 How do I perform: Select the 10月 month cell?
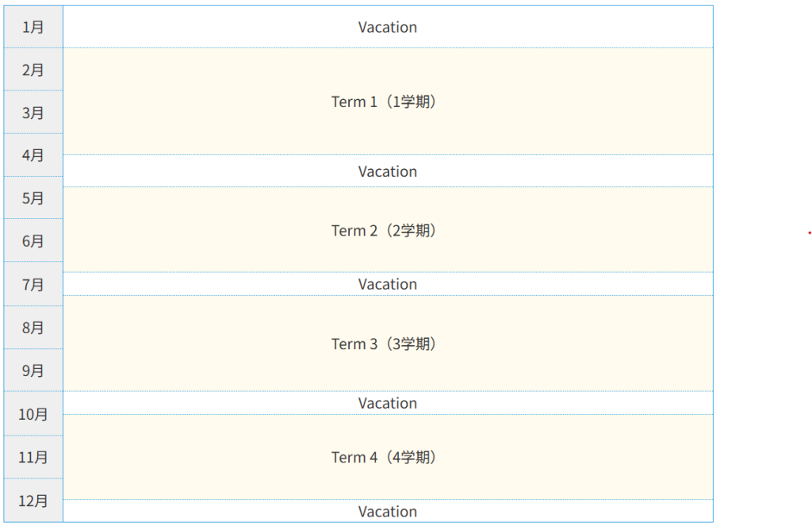(x=33, y=414)
